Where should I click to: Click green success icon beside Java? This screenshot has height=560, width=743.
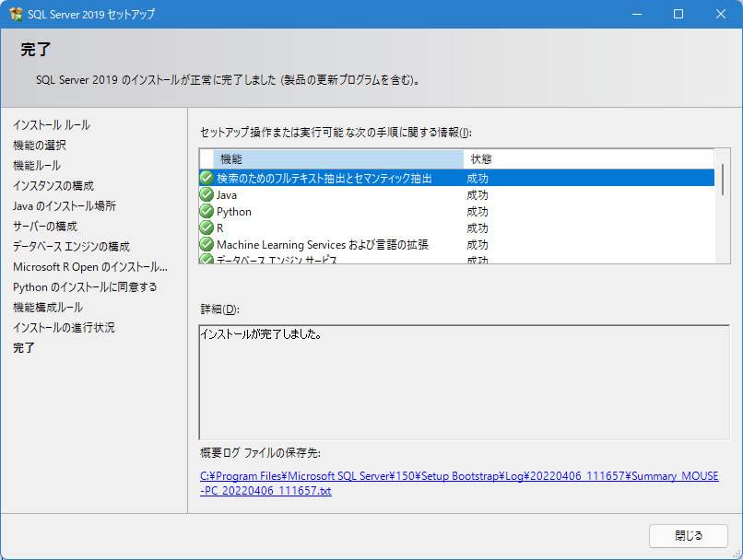pos(206,195)
